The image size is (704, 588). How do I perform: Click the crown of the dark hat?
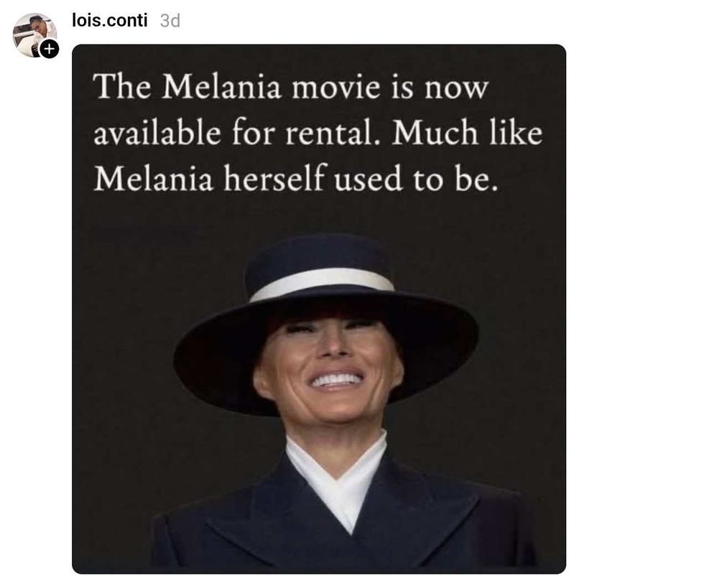point(318,253)
